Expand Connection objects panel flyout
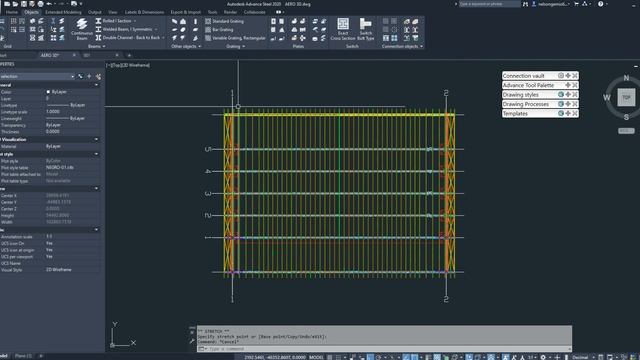This screenshot has height=360, width=640. 402,47
